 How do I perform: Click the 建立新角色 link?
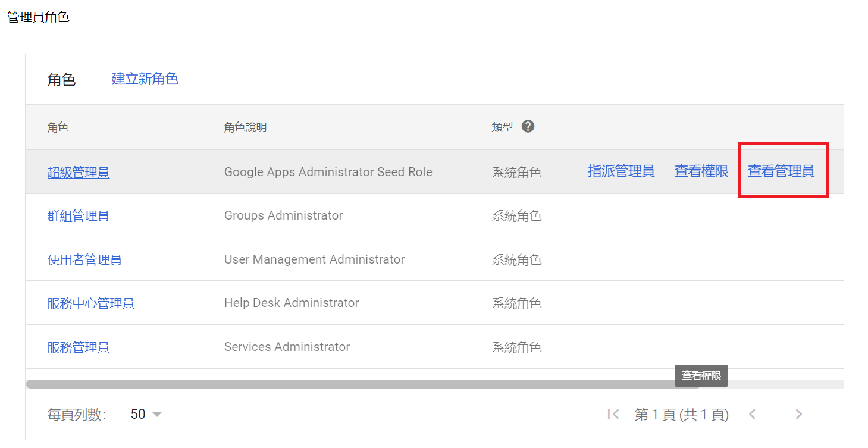tap(145, 79)
